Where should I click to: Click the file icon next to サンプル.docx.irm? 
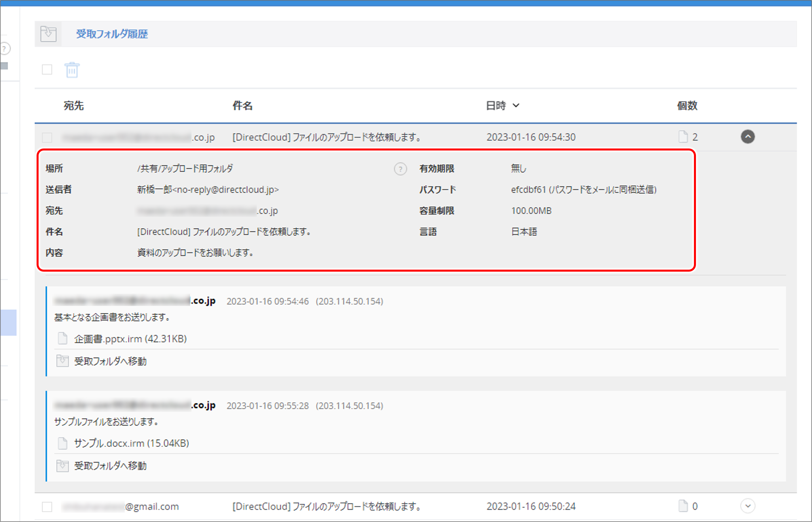[62, 443]
